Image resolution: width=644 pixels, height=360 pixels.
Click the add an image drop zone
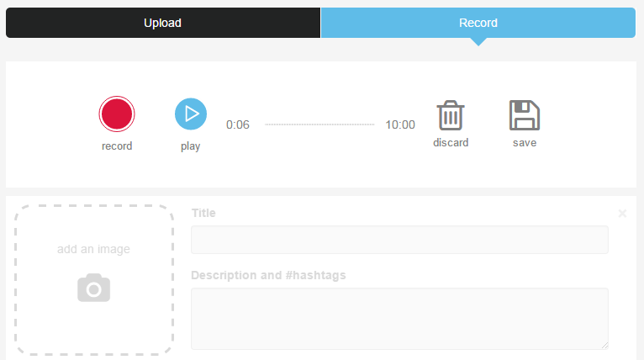click(94, 280)
